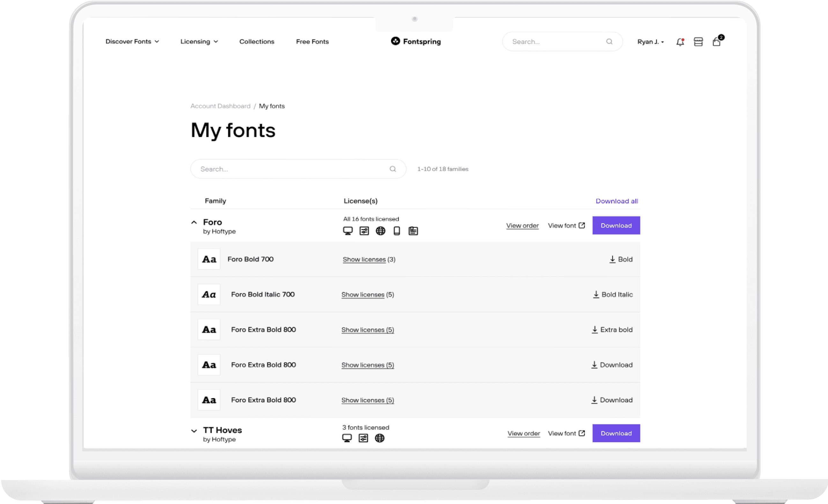Download the Foro Bold Italic style
The width and height of the screenshot is (828, 504).
pos(613,295)
